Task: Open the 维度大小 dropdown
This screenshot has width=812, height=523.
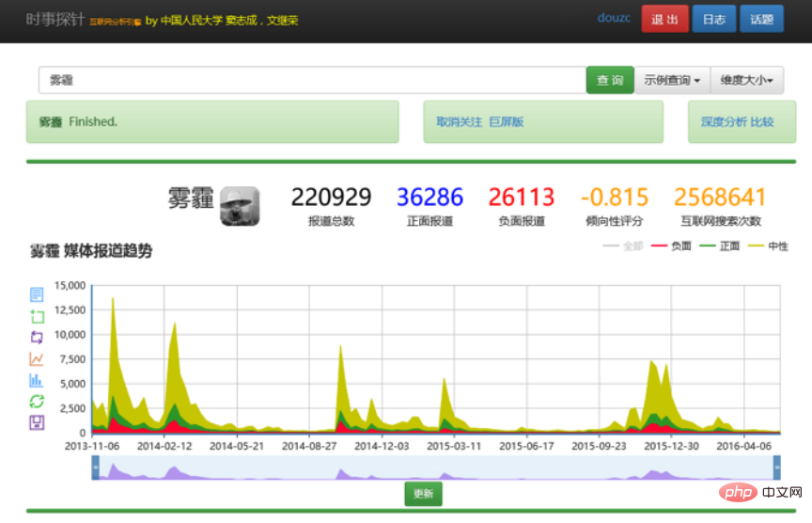Action: click(x=747, y=80)
